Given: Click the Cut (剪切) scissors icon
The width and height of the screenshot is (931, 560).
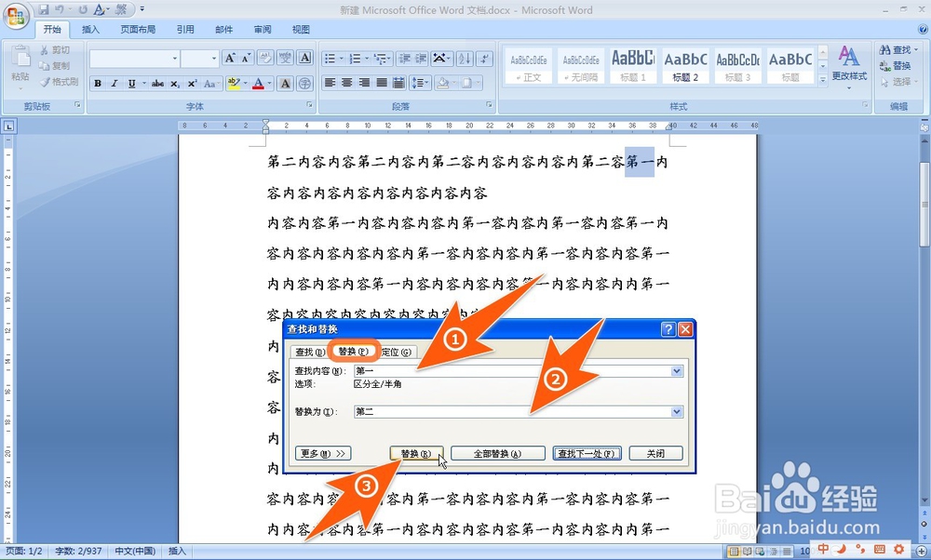Looking at the screenshot, I should coord(44,50).
